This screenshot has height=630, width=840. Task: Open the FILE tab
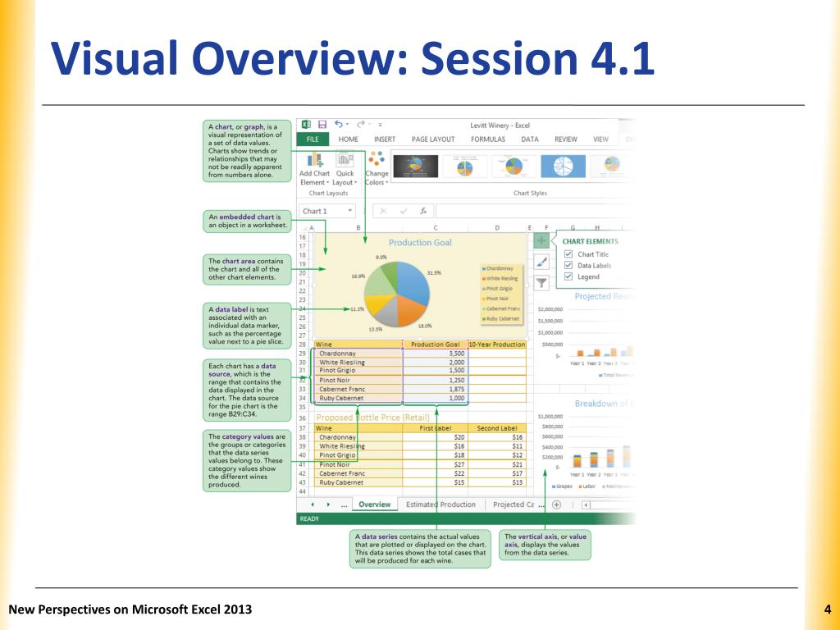(313, 139)
